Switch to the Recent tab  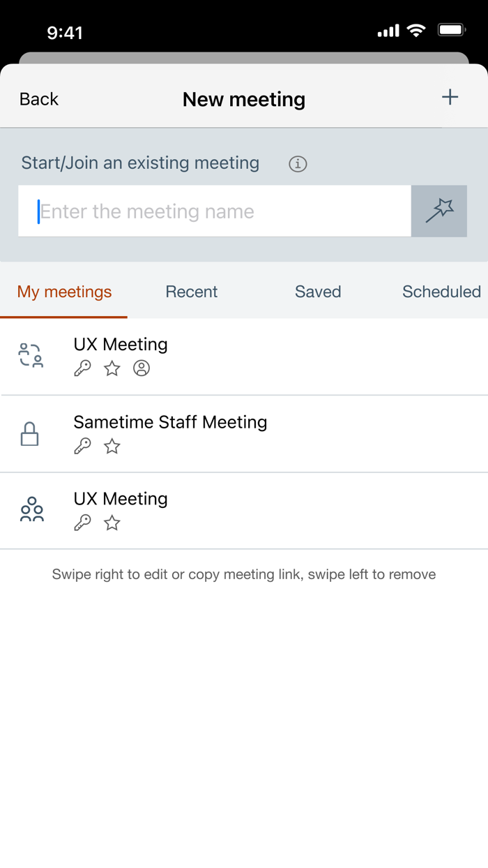pos(191,292)
